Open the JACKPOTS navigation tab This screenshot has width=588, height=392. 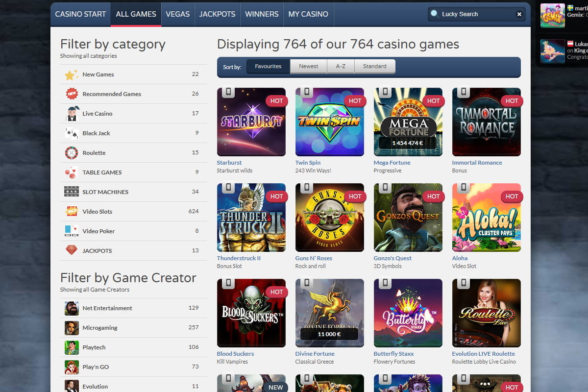click(217, 14)
